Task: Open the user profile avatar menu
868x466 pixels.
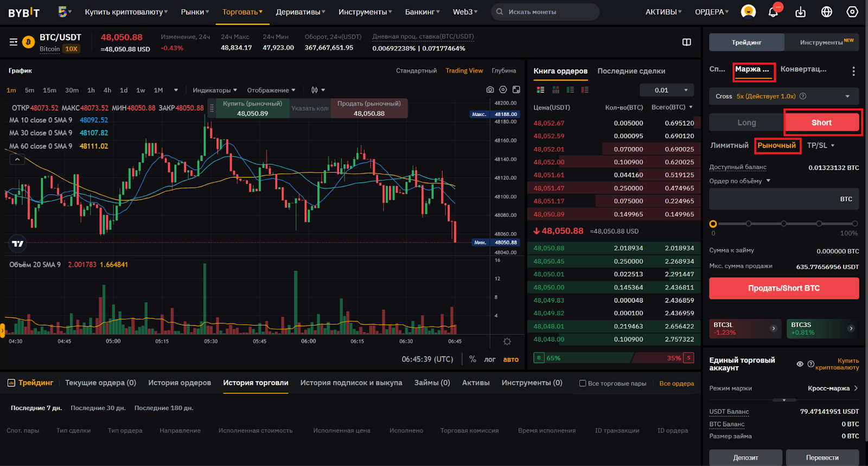Action: click(748, 11)
